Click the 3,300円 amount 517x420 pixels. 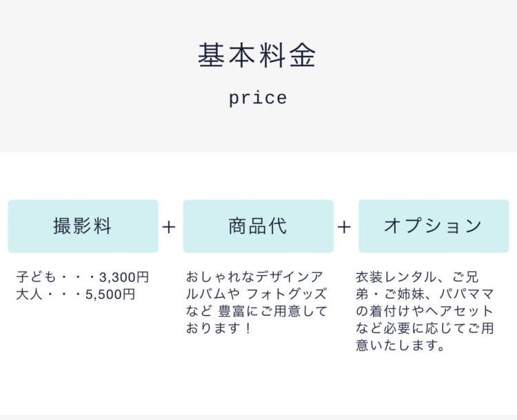pyautogui.click(x=124, y=277)
